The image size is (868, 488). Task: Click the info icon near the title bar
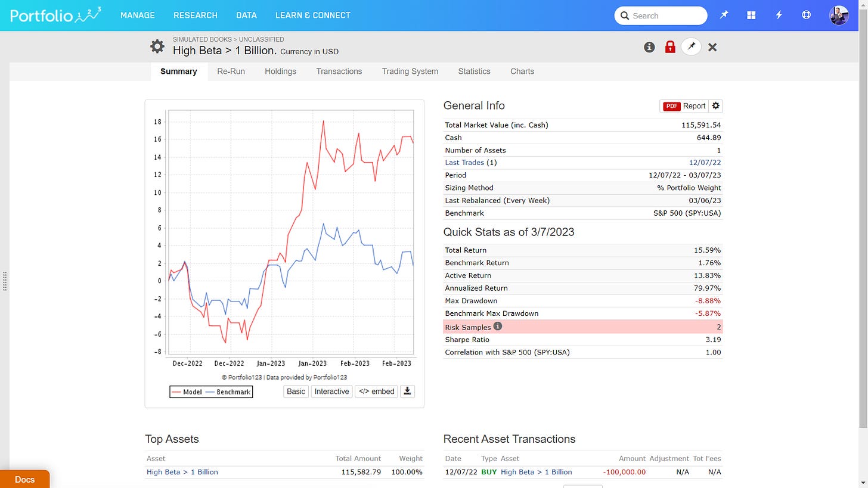coord(649,47)
